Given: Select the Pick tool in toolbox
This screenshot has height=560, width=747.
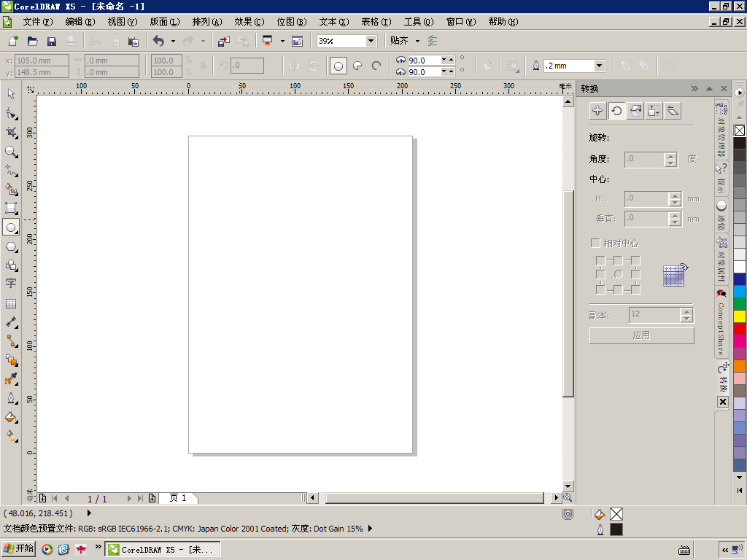Looking at the screenshot, I should coord(11,94).
